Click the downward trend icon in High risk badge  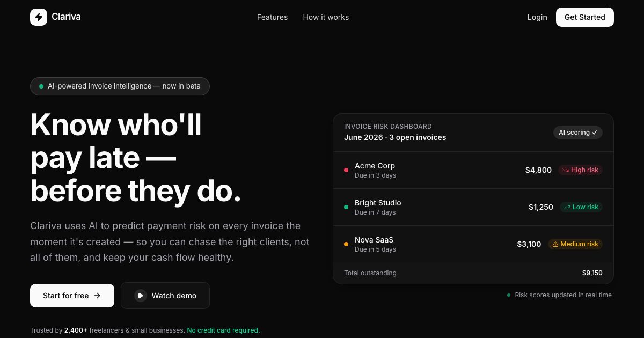pyautogui.click(x=566, y=170)
